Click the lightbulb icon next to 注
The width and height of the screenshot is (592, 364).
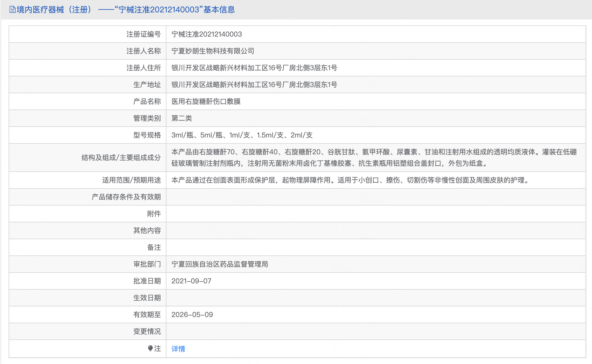coord(150,348)
